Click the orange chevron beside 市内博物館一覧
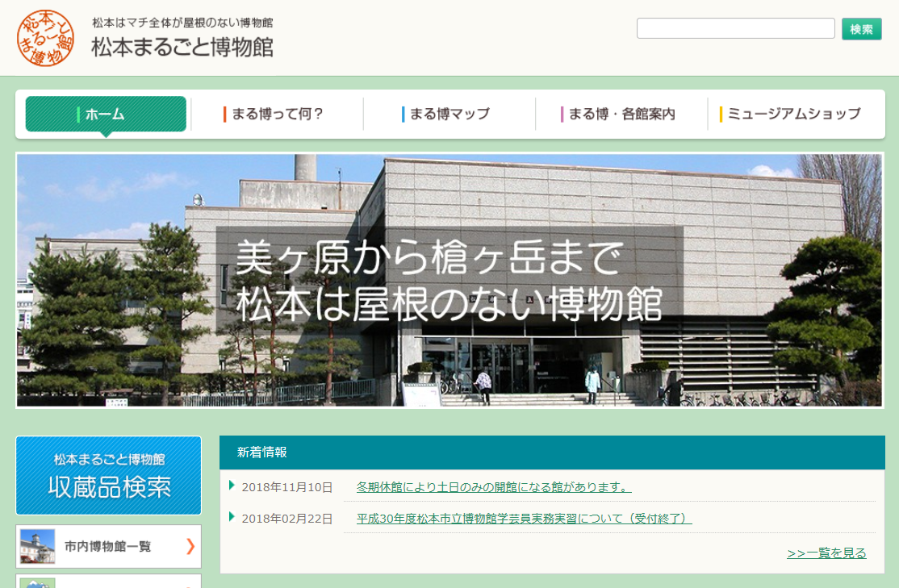 pos(190,546)
